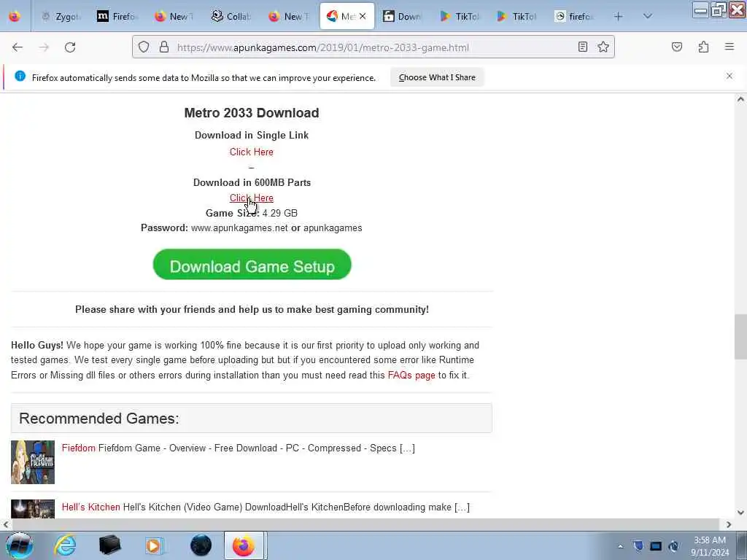Open the taskbar clock showing 3:58 AM
The width and height of the screenshot is (747, 560).
(710, 546)
